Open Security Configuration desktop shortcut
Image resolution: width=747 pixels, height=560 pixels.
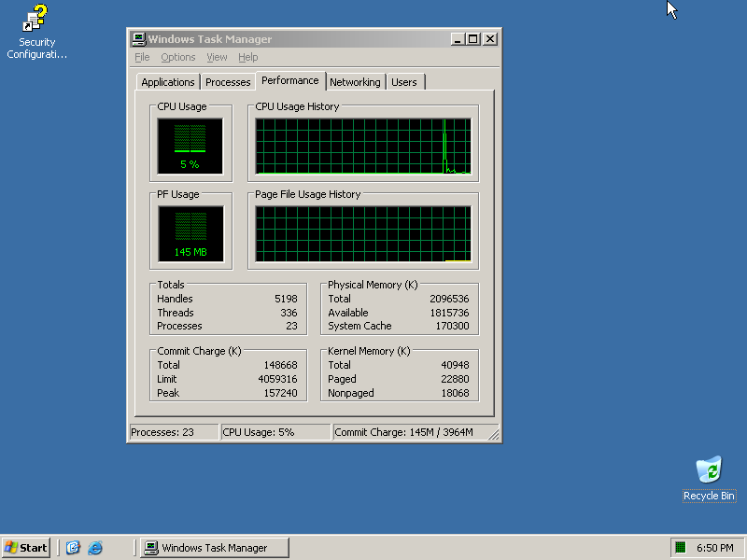pyautogui.click(x=36, y=20)
